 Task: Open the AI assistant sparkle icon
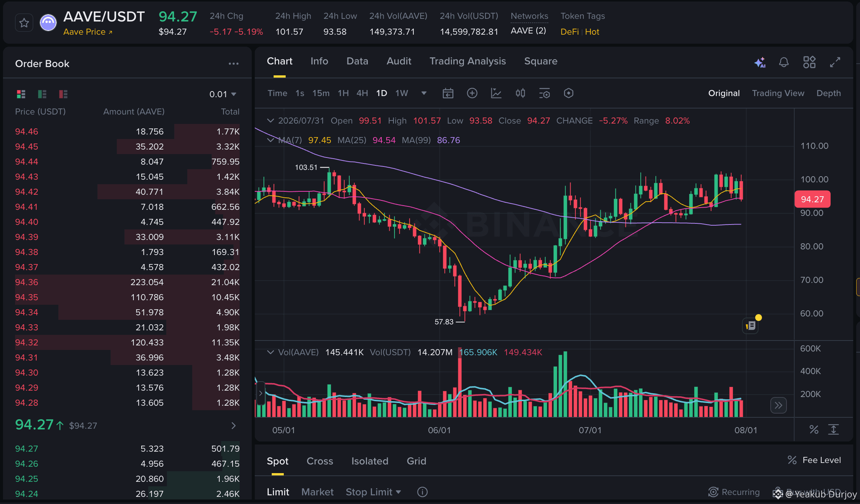point(760,62)
